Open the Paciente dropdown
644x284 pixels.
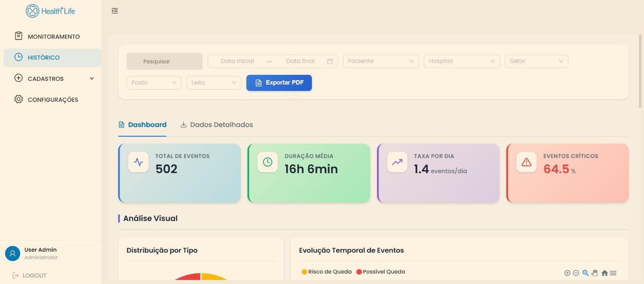pos(381,61)
